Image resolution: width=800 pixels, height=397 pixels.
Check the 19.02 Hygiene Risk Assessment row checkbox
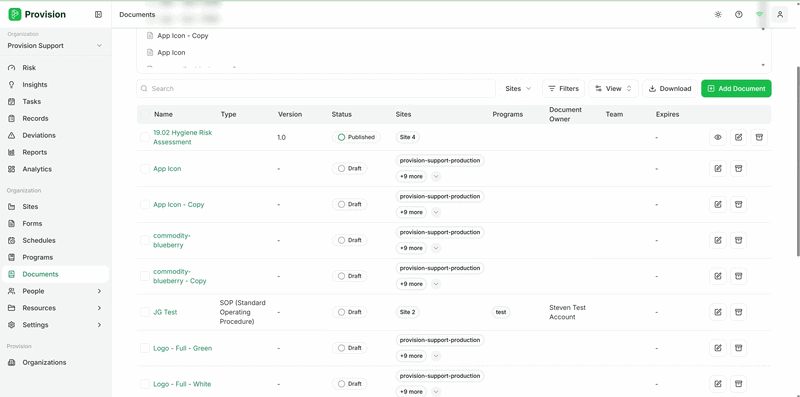(145, 137)
